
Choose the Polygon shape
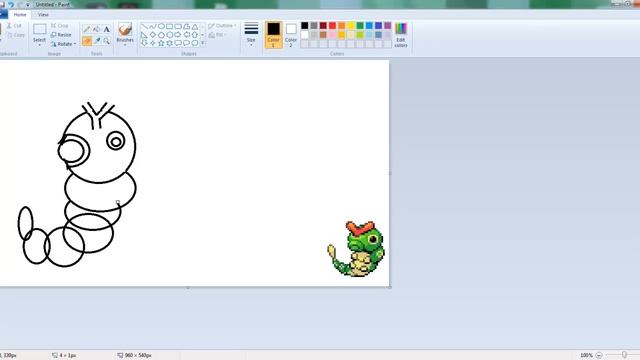pyautogui.click(x=187, y=27)
